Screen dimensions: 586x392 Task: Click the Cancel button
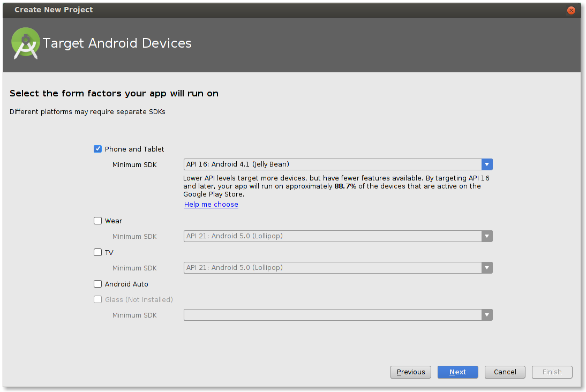pyautogui.click(x=505, y=372)
